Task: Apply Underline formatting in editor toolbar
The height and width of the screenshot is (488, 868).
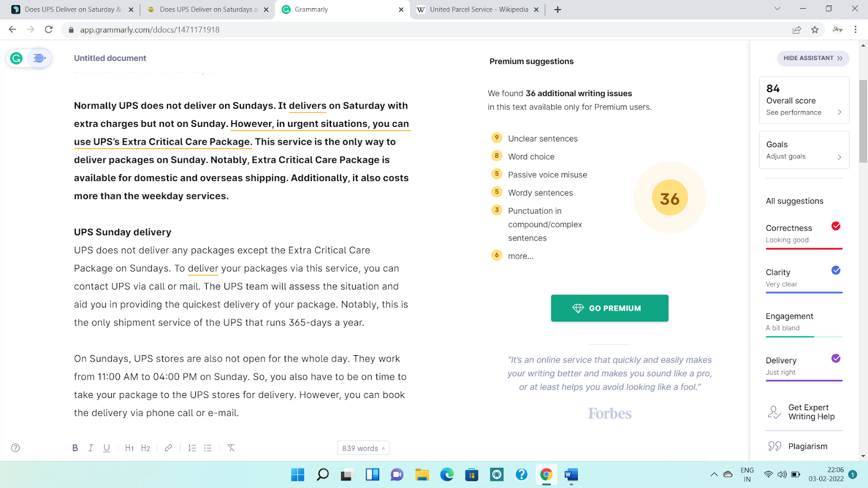Action: (x=107, y=448)
